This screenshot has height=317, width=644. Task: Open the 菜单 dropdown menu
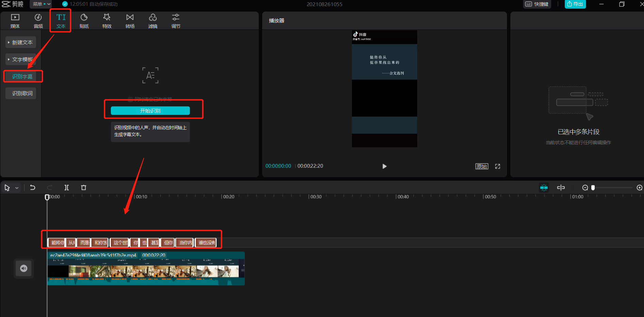click(x=41, y=4)
